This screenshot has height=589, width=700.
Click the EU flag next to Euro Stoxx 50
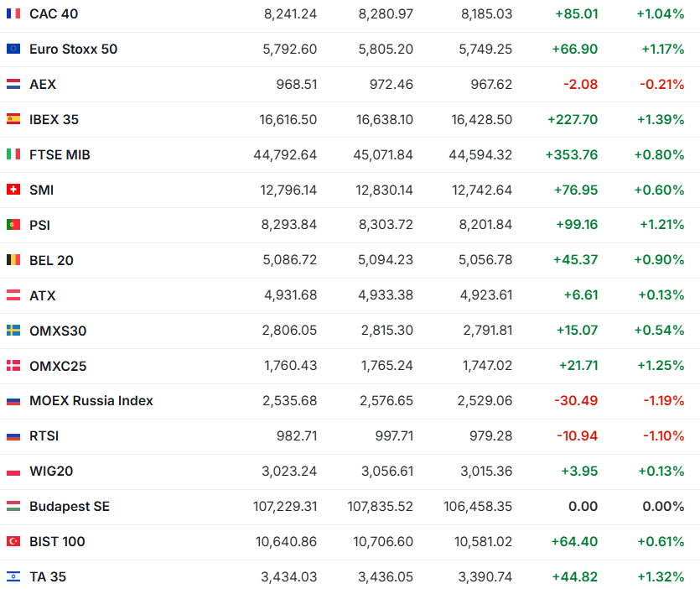point(13,50)
